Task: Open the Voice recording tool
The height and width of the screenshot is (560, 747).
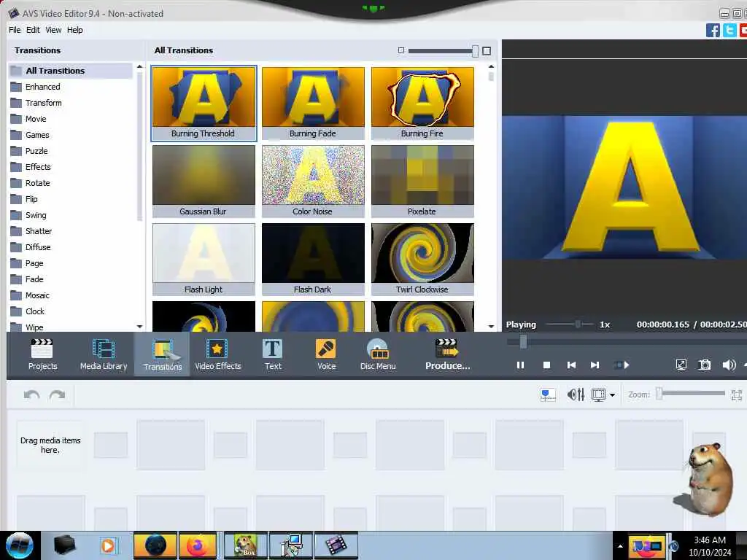Action: click(326, 354)
